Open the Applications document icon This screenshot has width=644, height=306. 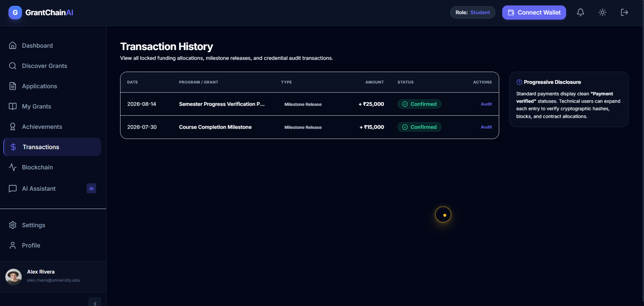pyautogui.click(x=13, y=86)
